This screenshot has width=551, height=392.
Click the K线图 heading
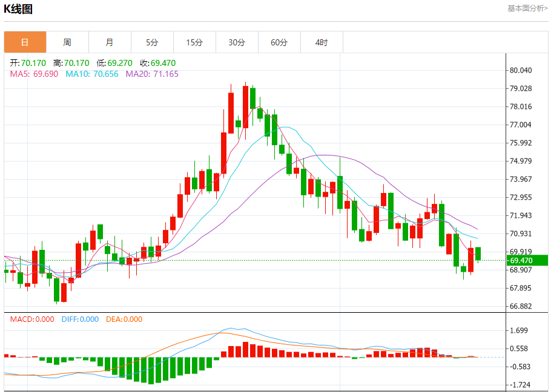(x=18, y=8)
